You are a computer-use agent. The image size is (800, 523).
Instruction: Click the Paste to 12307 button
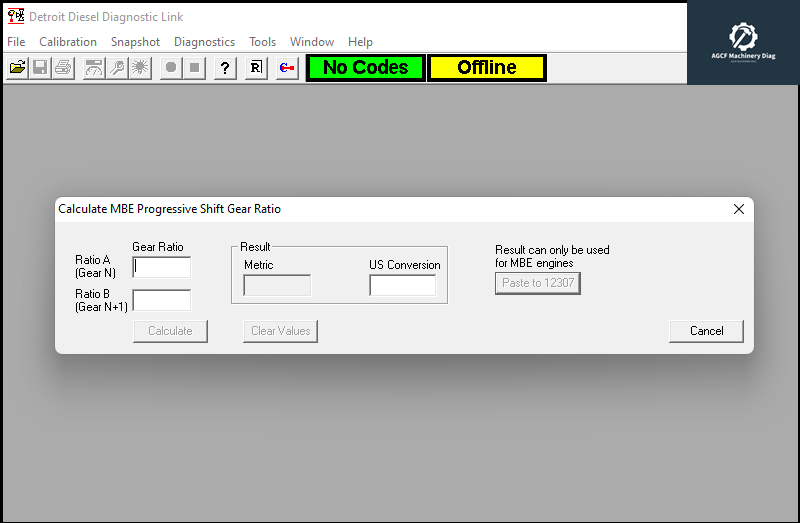tap(538, 283)
